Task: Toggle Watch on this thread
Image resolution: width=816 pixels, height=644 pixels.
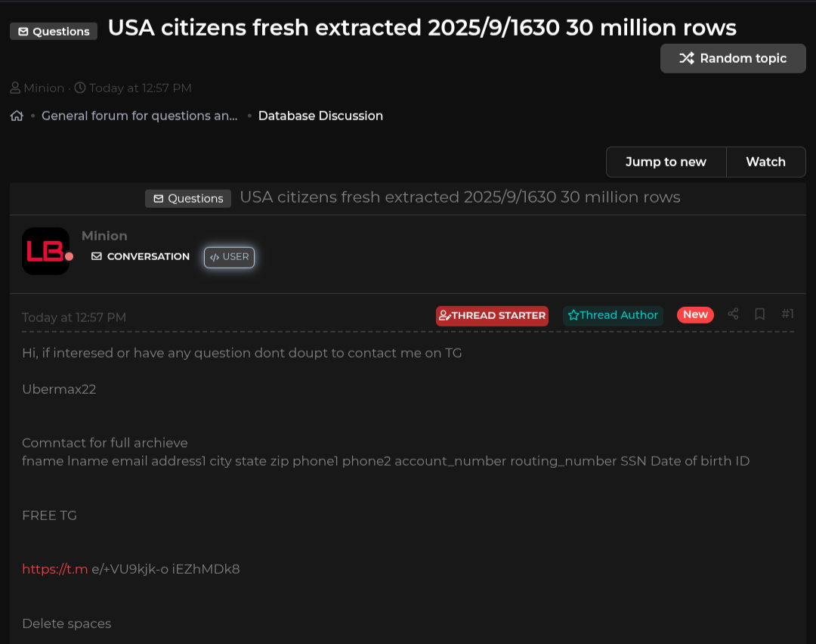Action: pos(765,162)
